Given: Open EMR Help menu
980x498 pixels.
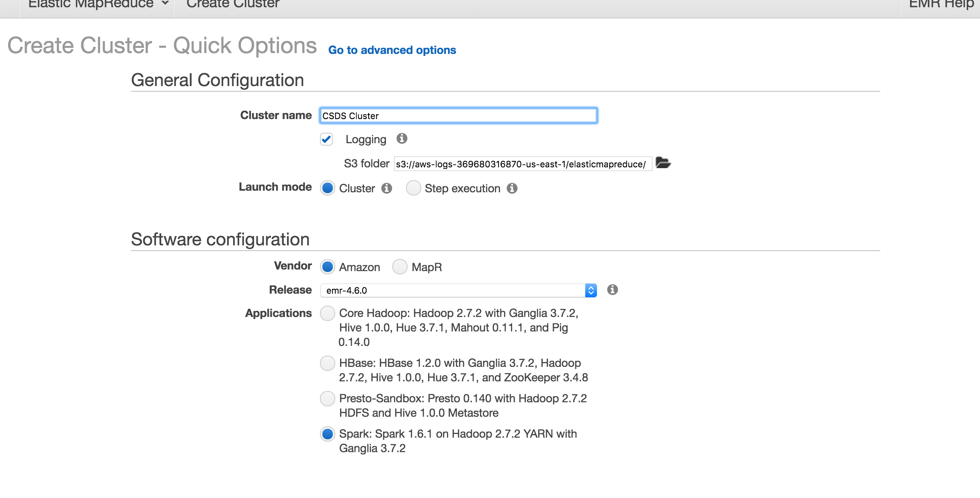Looking at the screenshot, I should pyautogui.click(x=941, y=4).
